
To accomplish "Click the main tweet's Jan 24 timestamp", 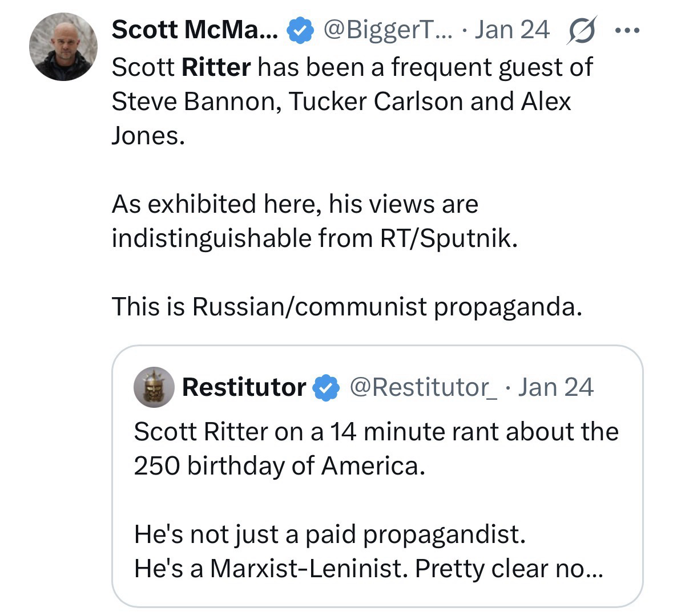I will click(511, 30).
